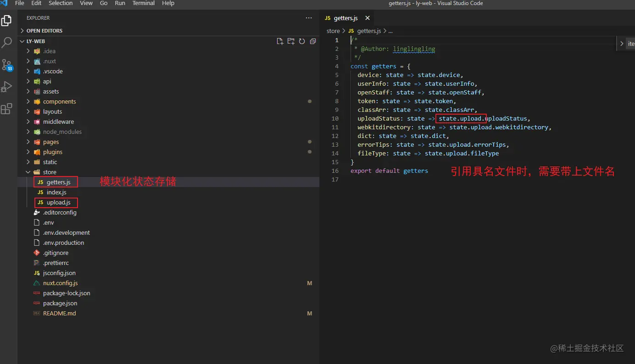Screen dimensions: 635x364
Task: Expand the middleware folder
Action: (x=28, y=122)
